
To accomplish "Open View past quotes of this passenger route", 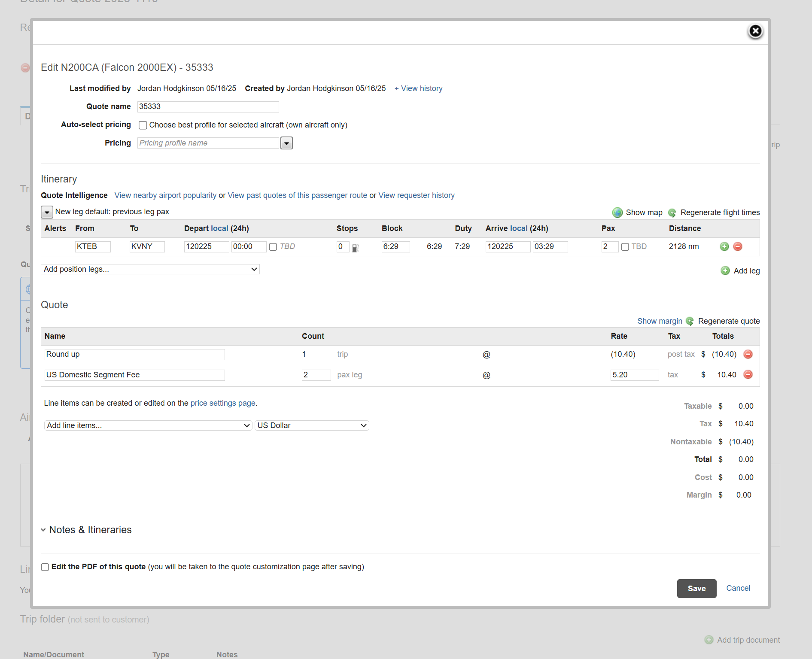I will tap(297, 195).
